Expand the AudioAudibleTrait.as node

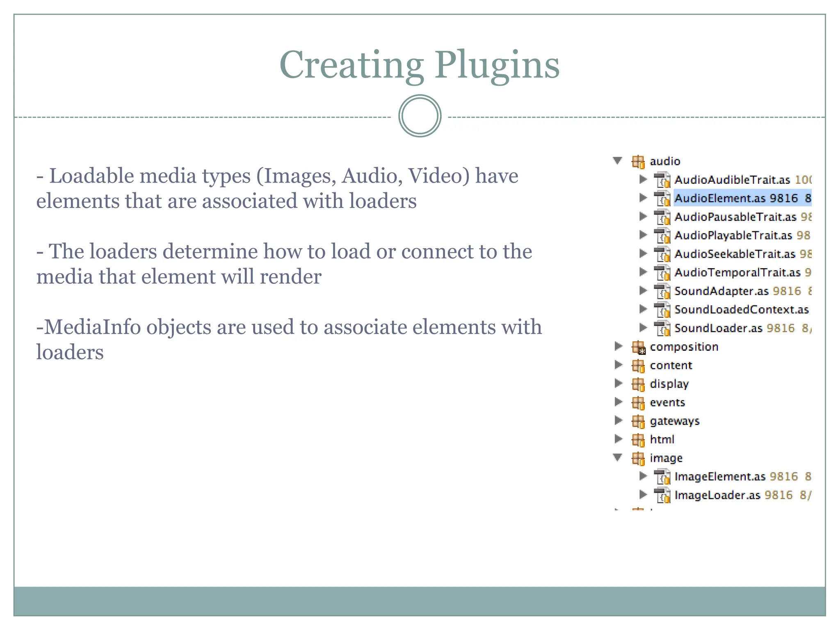[643, 179]
